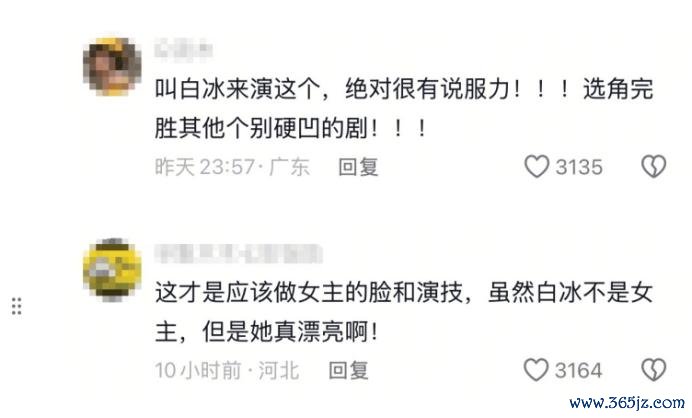Open the first commenter's blurred username
Image resolution: width=692 pixels, height=418 pixels.
coord(183,49)
